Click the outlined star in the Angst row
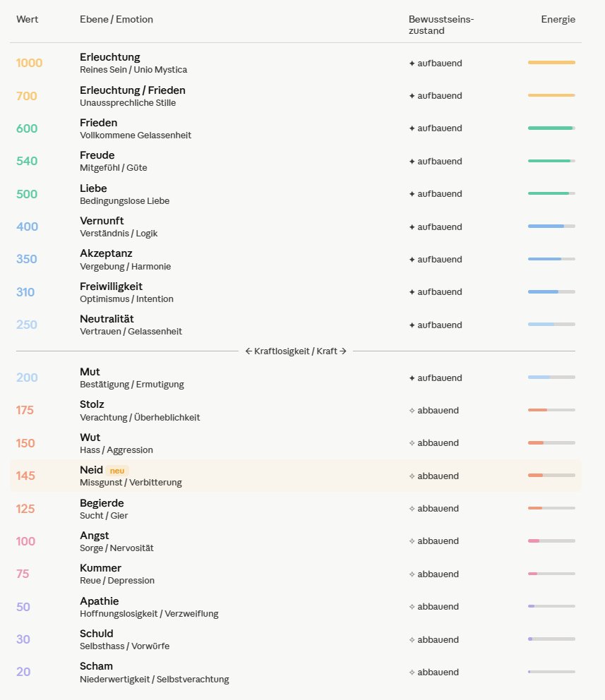This screenshot has width=605, height=700. pyautogui.click(x=412, y=541)
